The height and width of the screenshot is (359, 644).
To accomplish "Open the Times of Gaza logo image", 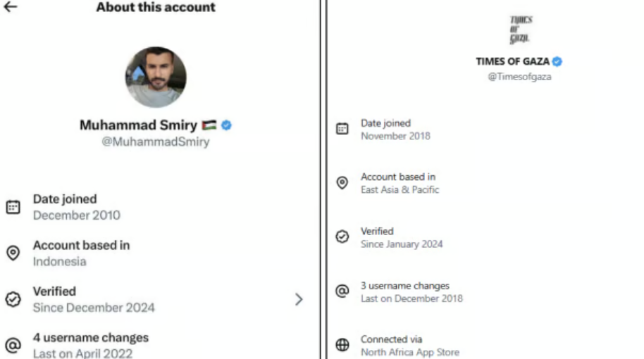I will point(520,30).
